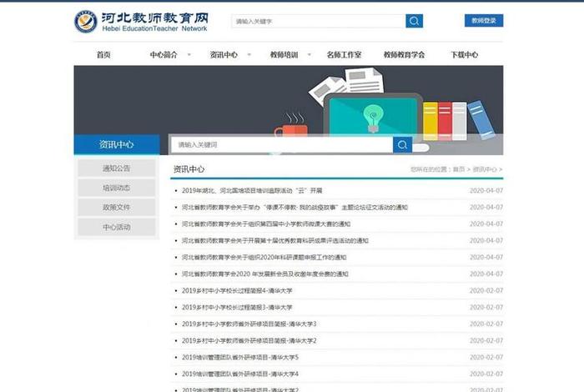Open 通知公告 in the left sidebar

[x=117, y=168]
